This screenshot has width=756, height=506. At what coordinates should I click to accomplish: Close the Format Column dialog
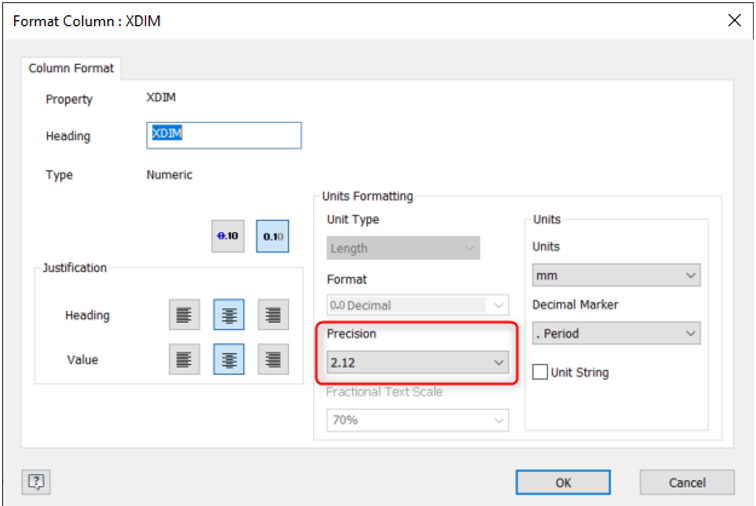(734, 20)
